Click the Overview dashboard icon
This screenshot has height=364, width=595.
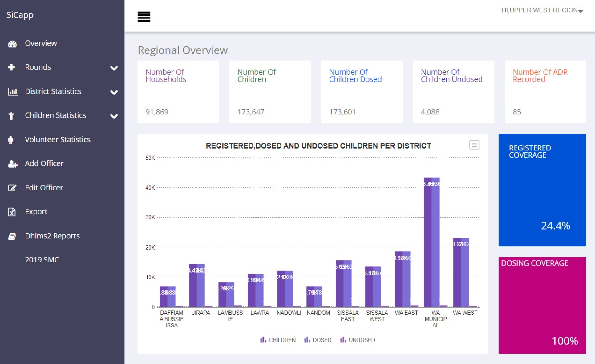point(12,44)
